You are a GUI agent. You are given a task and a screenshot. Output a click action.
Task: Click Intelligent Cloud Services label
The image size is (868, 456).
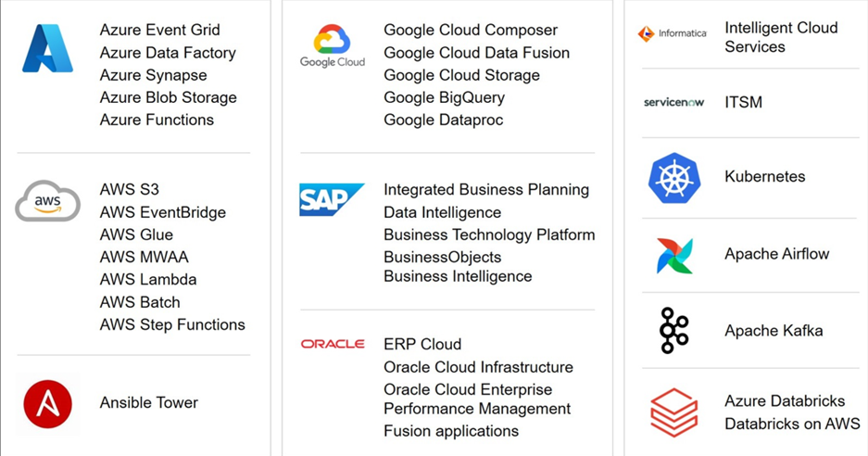pyautogui.click(x=781, y=37)
